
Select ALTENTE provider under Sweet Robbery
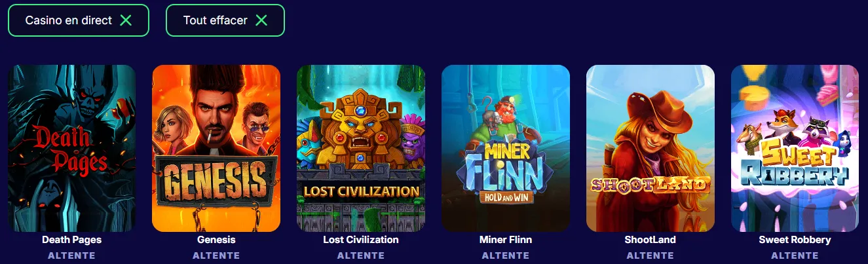pyautogui.click(x=795, y=255)
